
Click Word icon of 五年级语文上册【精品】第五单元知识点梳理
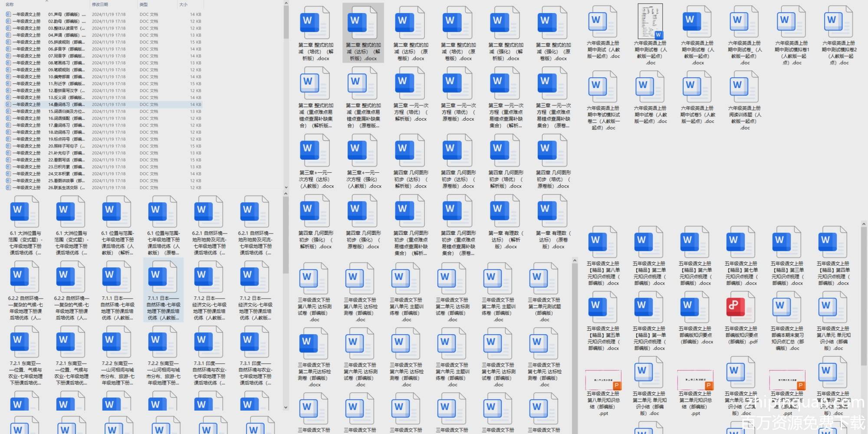point(603,307)
